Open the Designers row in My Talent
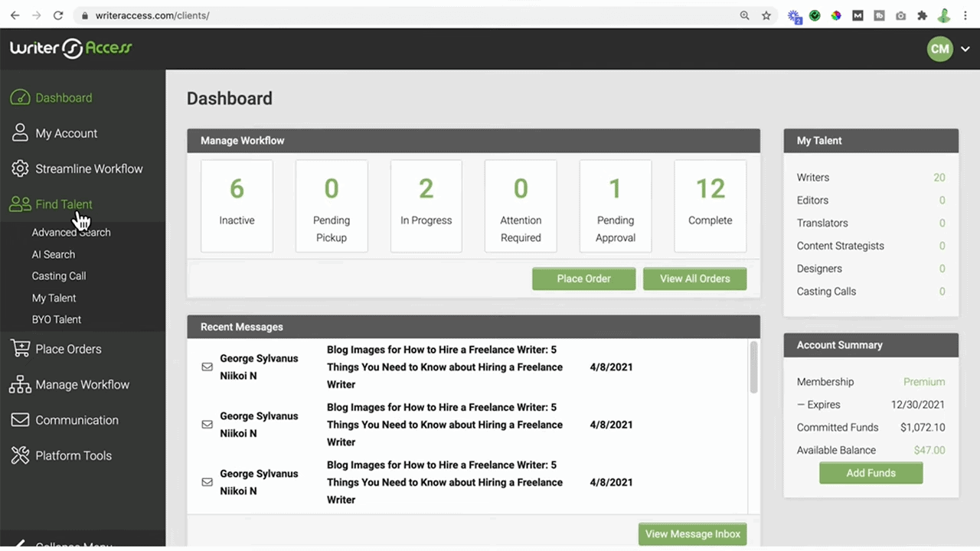The height and width of the screenshot is (551, 980). 871,269
